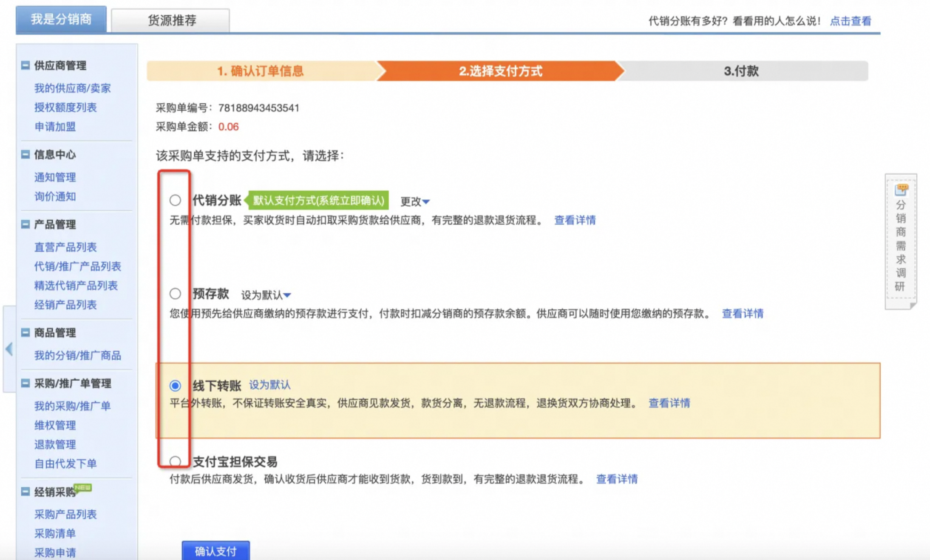Open 自由代发下单 in sidebar
Screen dimensions: 930x560
(x=65, y=464)
